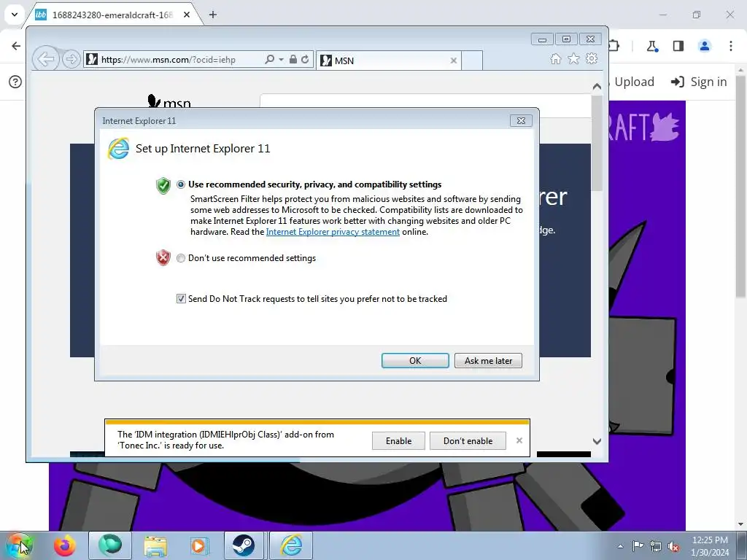
Task: Click the IE vertical scrollbar thumb
Action: pyautogui.click(x=597, y=143)
